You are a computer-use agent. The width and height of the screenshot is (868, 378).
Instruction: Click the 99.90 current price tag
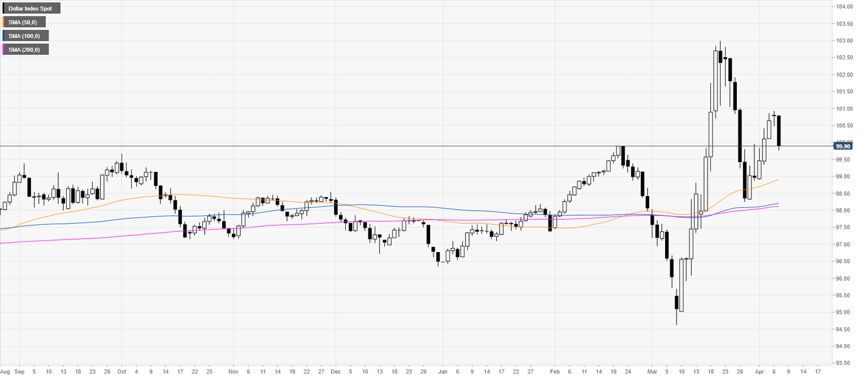tap(843, 146)
